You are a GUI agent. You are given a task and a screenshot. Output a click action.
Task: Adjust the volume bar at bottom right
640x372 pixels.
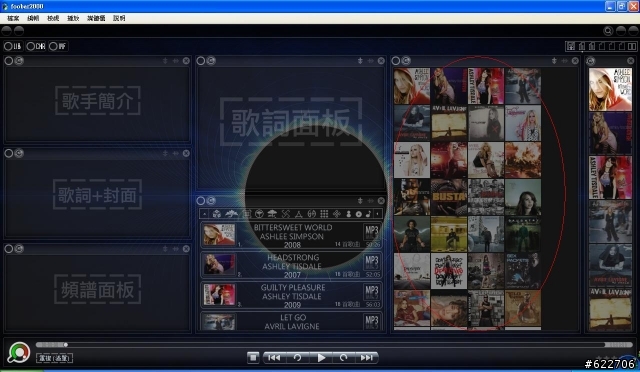click(x=618, y=345)
